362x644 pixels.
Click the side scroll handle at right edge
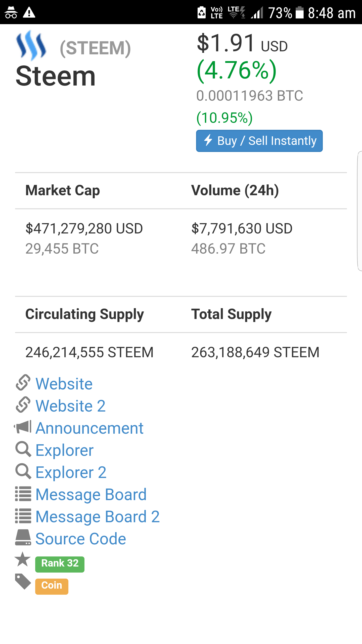click(359, 211)
